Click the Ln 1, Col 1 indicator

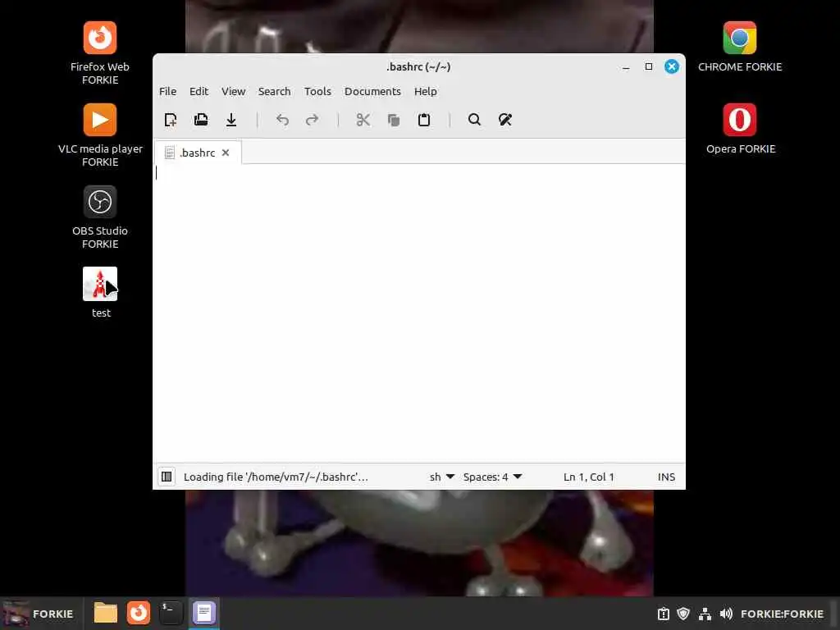click(x=589, y=477)
